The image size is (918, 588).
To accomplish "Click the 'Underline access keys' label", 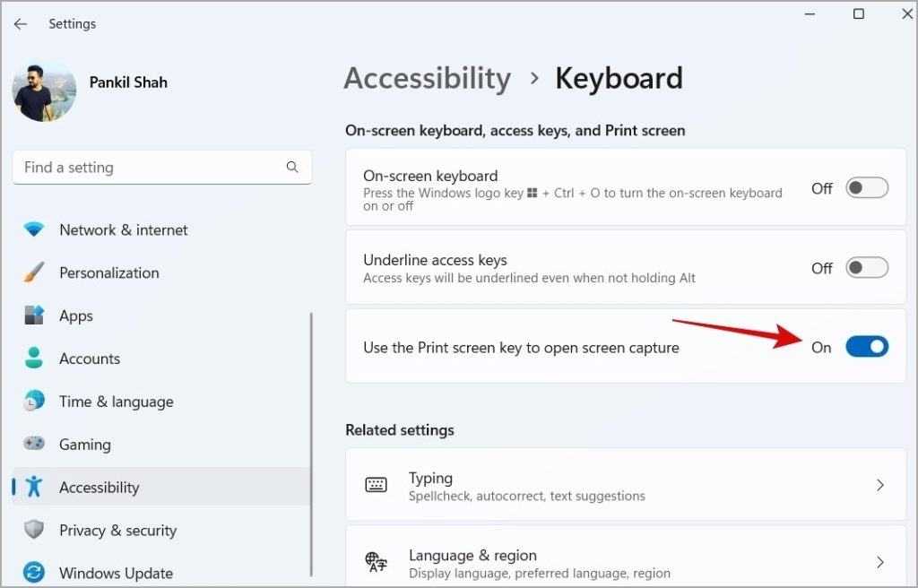I will click(x=435, y=259).
